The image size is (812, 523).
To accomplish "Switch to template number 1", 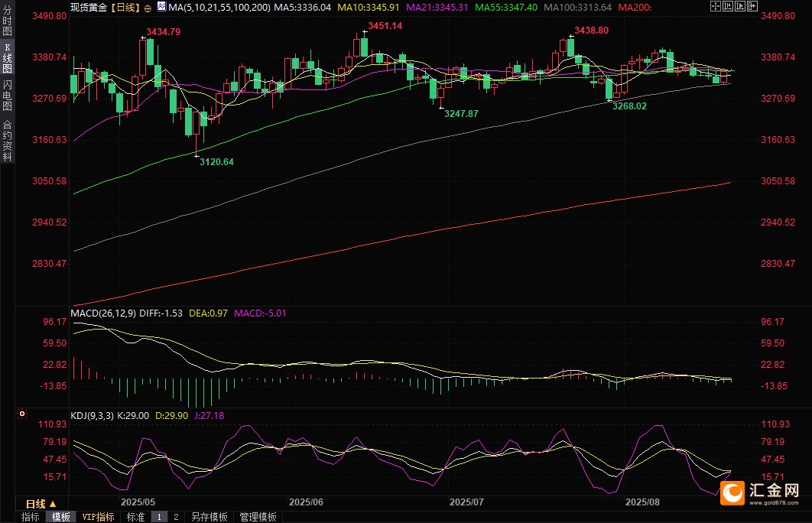I will pyautogui.click(x=160, y=517).
